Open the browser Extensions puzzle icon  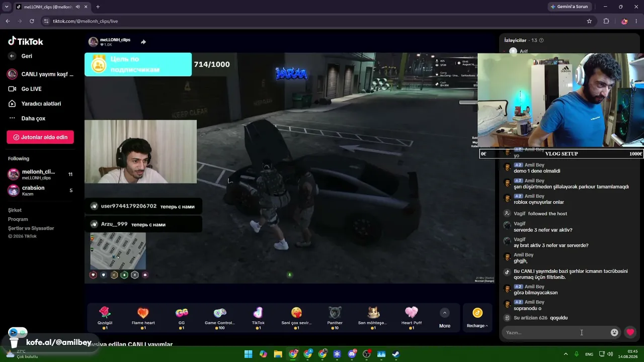606,21
